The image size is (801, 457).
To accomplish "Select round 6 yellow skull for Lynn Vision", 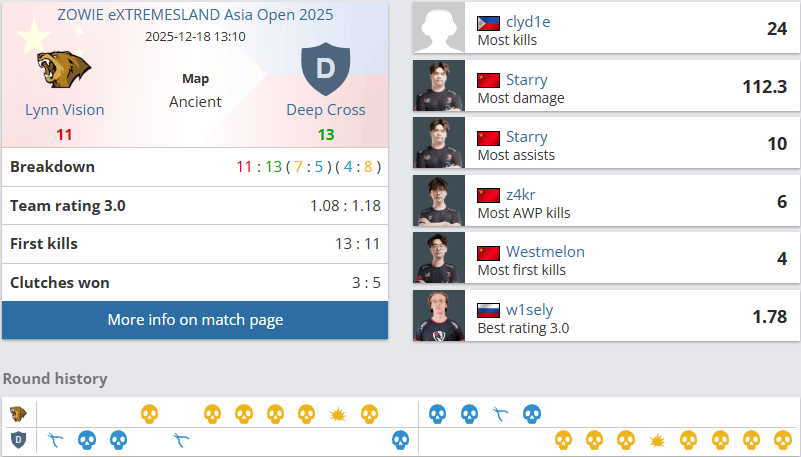I will (x=213, y=414).
